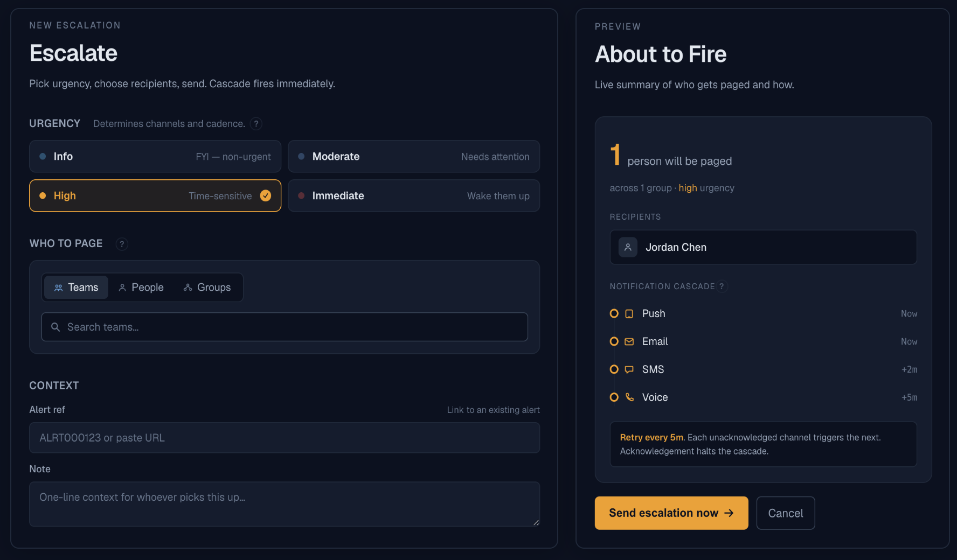The image size is (957, 560).
Task: Click the Push notification device icon
Action: pyautogui.click(x=629, y=314)
